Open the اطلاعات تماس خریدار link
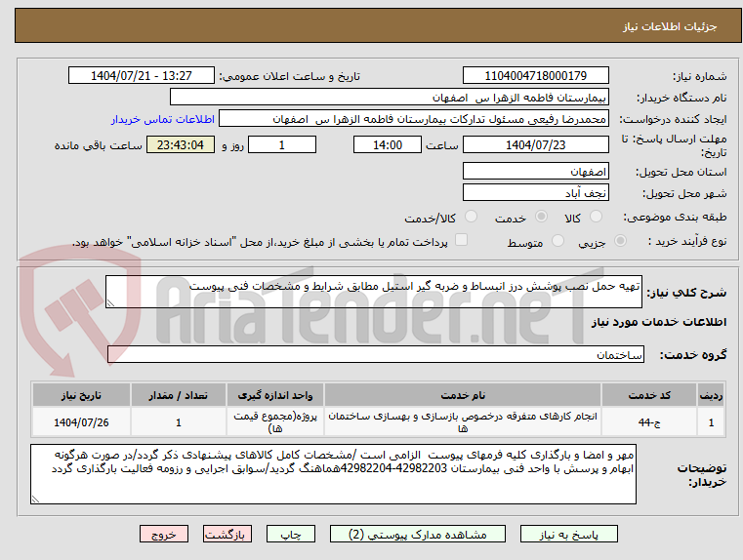 coord(163,119)
